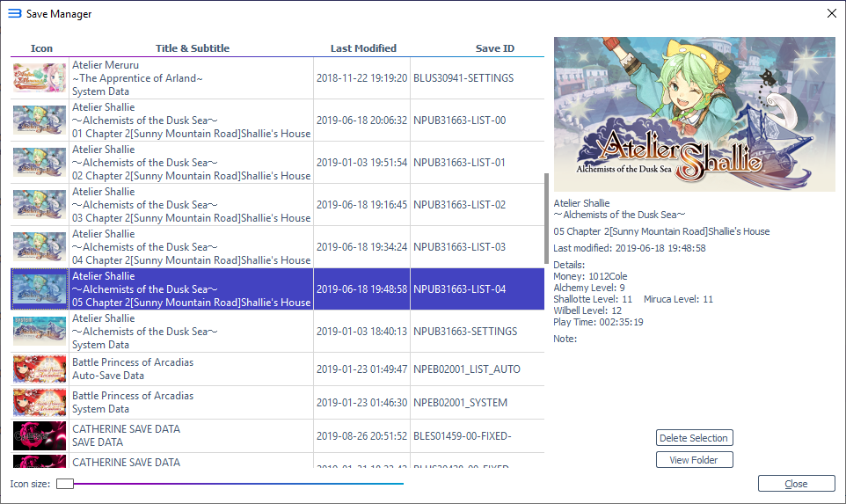Screen dimensions: 846x504
Task: Click icon of selected save NPUB31663-LIST-04
Action: pyautogui.click(x=40, y=289)
